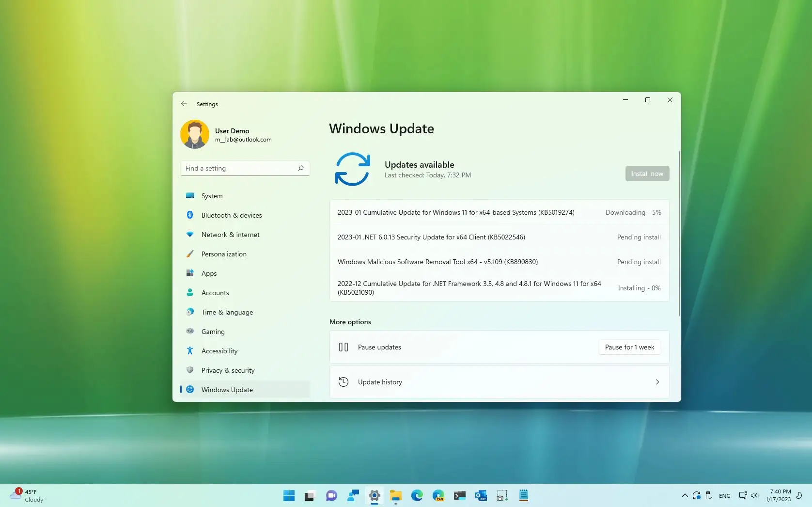Open Notepad from the taskbar
The height and width of the screenshot is (507, 812).
524,495
